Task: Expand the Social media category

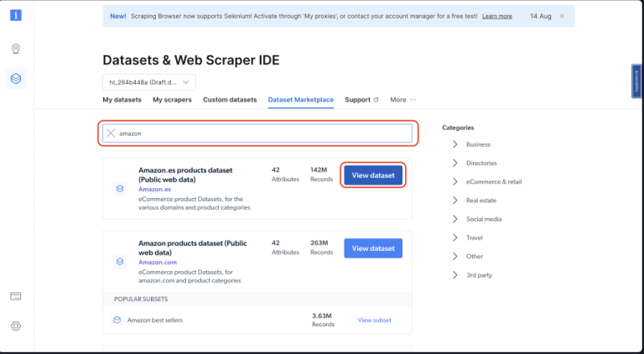Action: [455, 219]
